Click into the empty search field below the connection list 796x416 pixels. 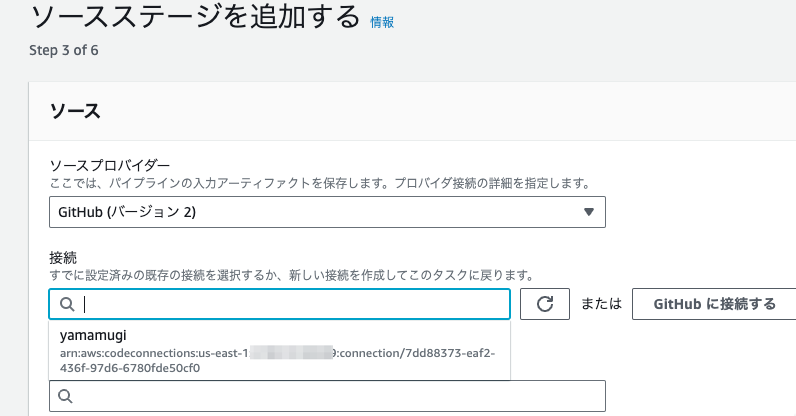327,396
